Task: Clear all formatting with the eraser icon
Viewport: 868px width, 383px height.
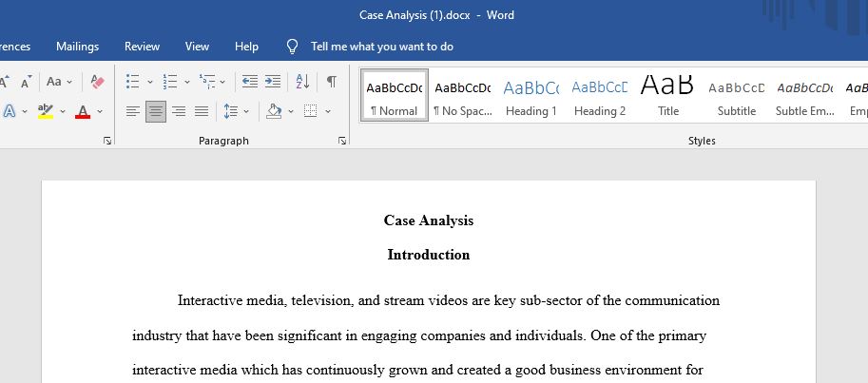Action: click(97, 82)
